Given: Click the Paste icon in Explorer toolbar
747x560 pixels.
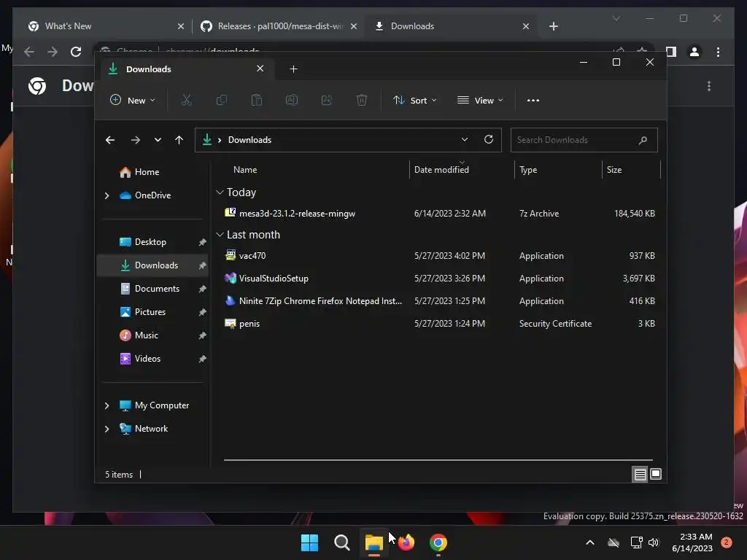Looking at the screenshot, I should 257,100.
